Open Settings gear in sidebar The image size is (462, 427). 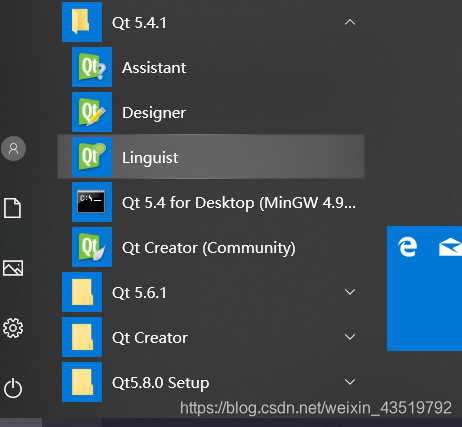[x=13, y=328]
